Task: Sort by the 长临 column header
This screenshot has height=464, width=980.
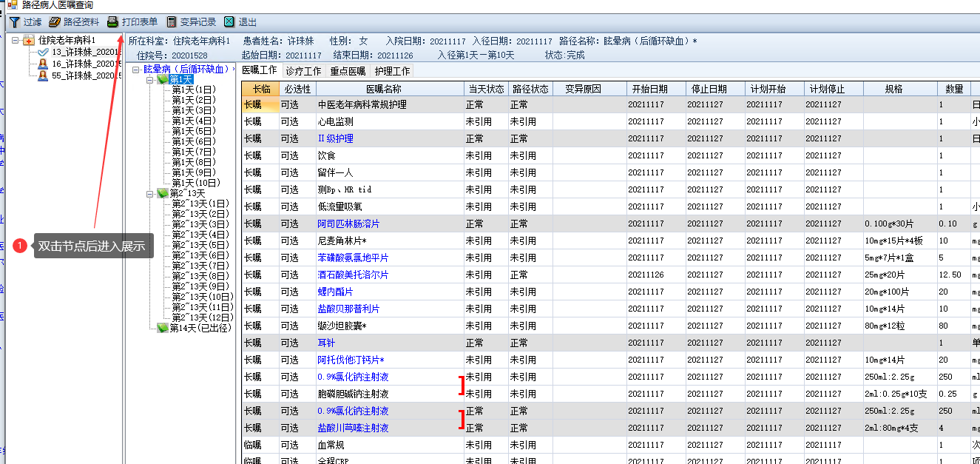Action: click(260, 89)
